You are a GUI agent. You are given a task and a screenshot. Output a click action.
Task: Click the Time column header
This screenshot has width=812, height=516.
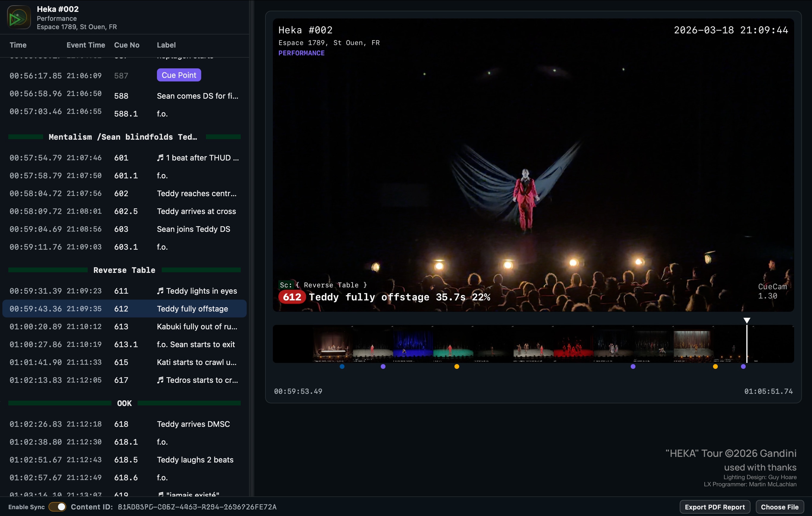pyautogui.click(x=18, y=45)
